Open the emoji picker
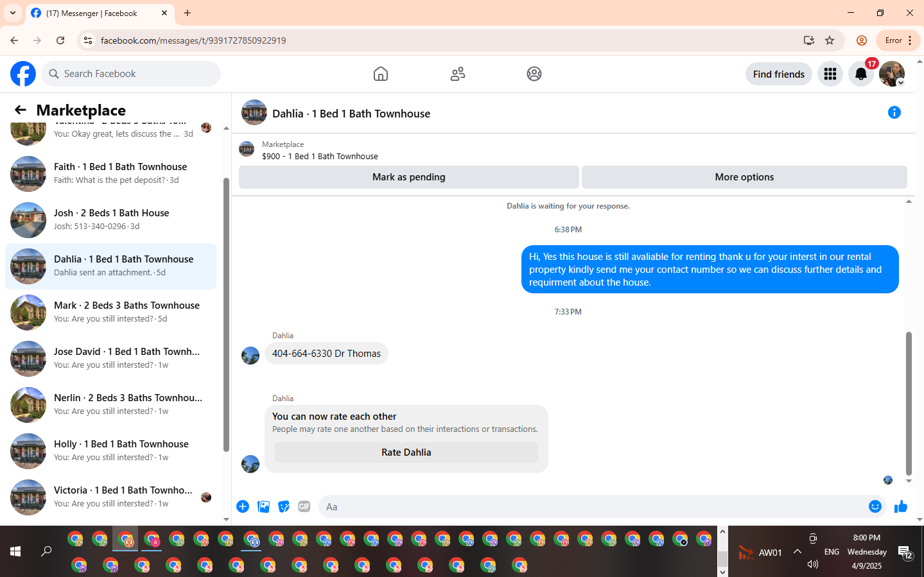This screenshot has height=577, width=924. [x=875, y=506]
